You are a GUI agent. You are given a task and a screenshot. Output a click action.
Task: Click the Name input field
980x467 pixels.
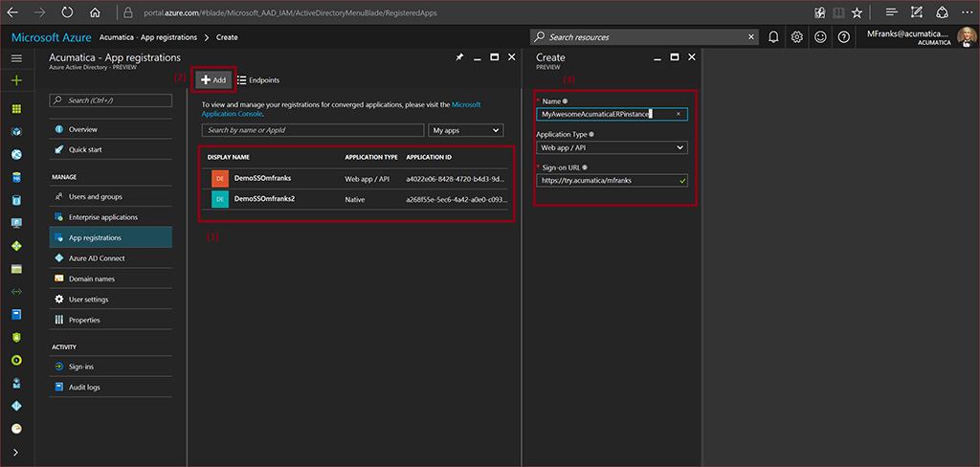612,114
